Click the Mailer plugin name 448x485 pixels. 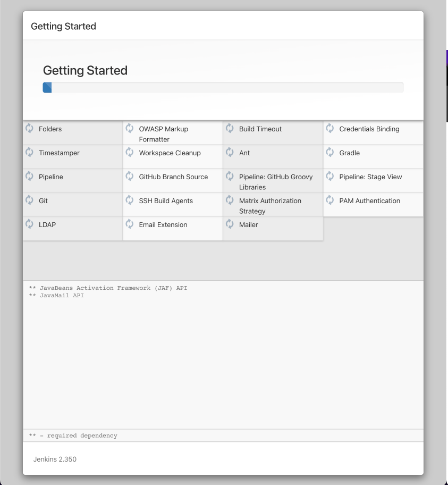[x=248, y=224]
